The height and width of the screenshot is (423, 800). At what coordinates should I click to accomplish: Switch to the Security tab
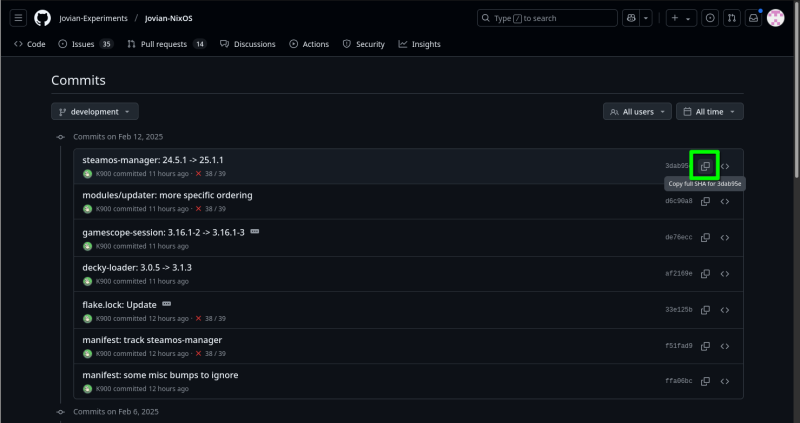coord(364,44)
